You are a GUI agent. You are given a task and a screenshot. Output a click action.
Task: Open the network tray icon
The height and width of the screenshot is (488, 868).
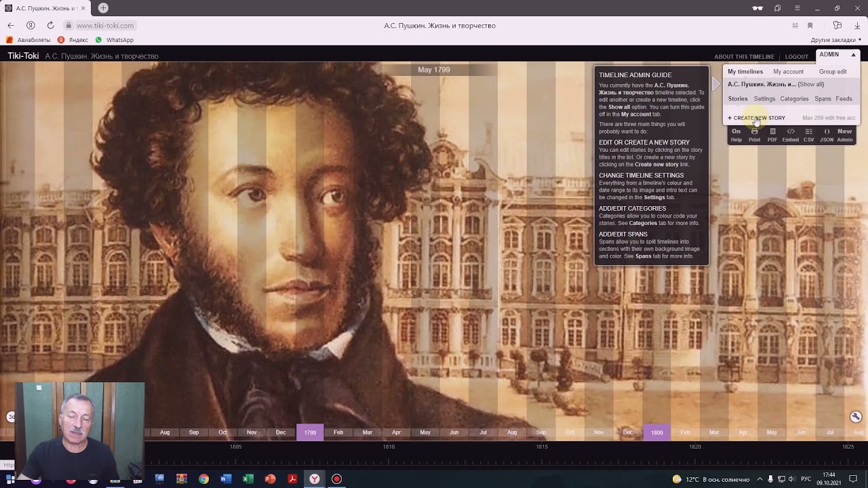(781, 480)
